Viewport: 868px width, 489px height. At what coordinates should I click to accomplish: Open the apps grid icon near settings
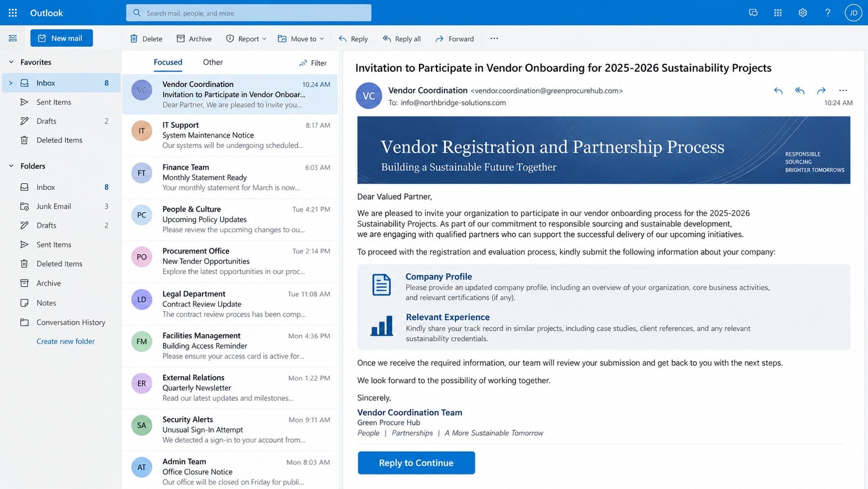click(x=778, y=13)
